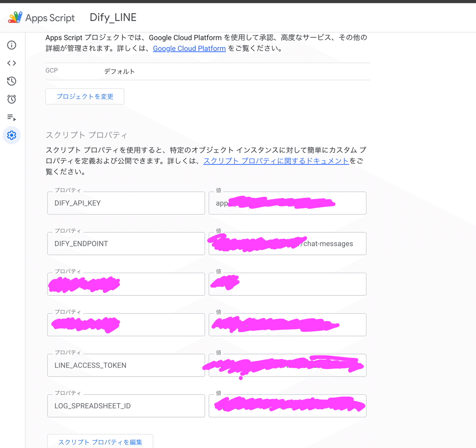476x448 pixels.
Task: Select the LINE_ACCESS_TOKEN value field
Action: (287, 365)
